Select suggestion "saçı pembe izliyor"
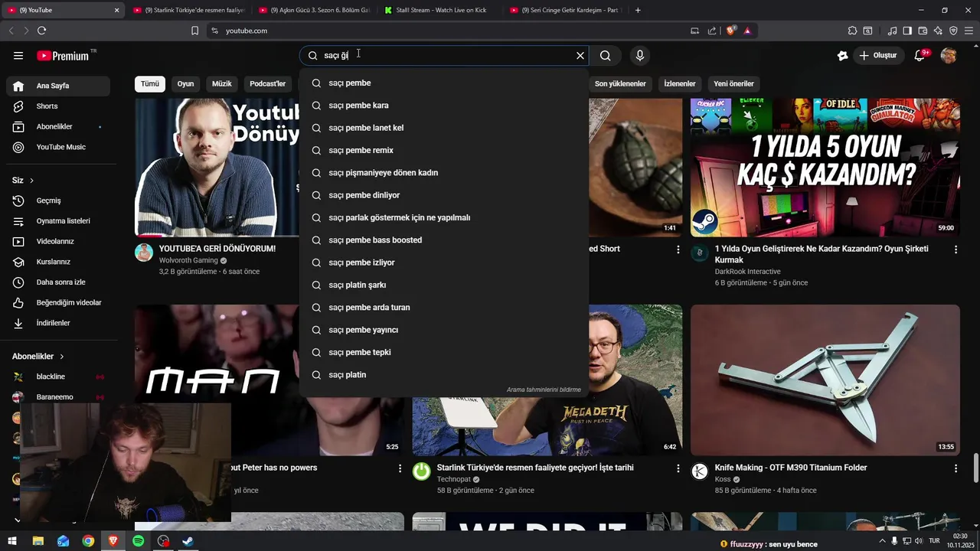The width and height of the screenshot is (980, 551). 444,262
